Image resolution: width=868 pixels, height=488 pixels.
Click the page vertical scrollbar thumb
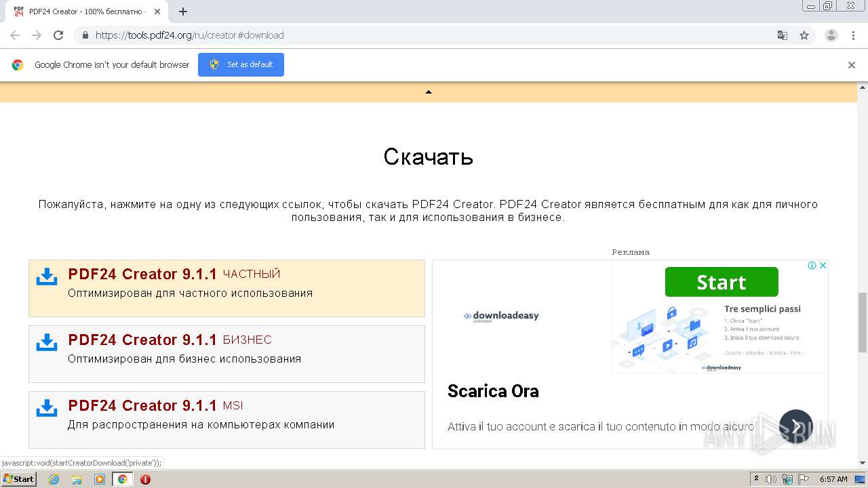[x=863, y=323]
